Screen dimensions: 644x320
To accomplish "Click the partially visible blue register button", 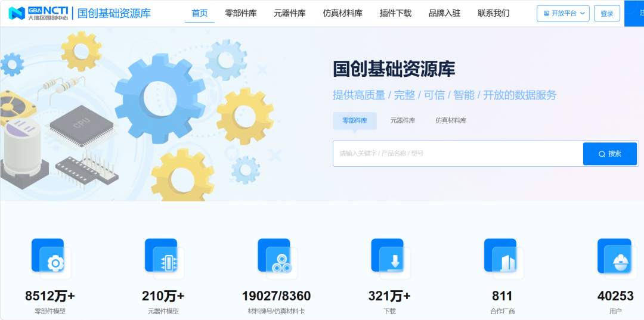I will [x=634, y=14].
